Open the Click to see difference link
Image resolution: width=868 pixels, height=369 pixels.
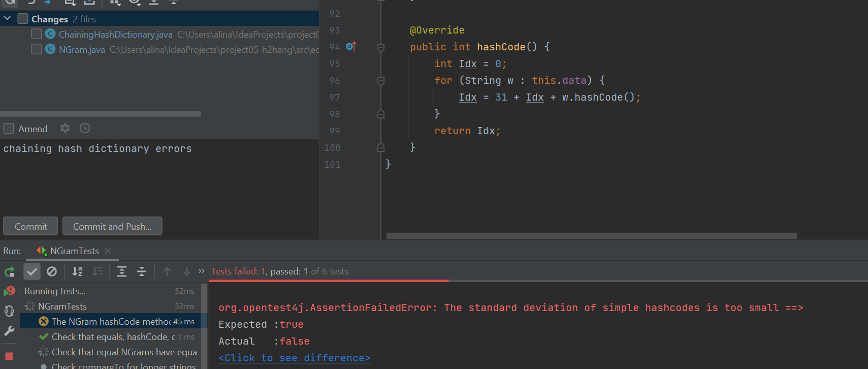coord(294,358)
